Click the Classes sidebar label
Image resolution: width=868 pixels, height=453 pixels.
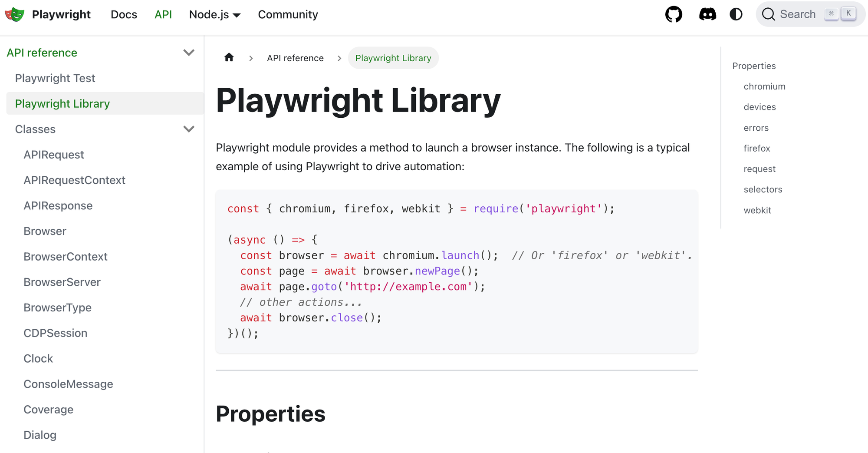pyautogui.click(x=35, y=129)
